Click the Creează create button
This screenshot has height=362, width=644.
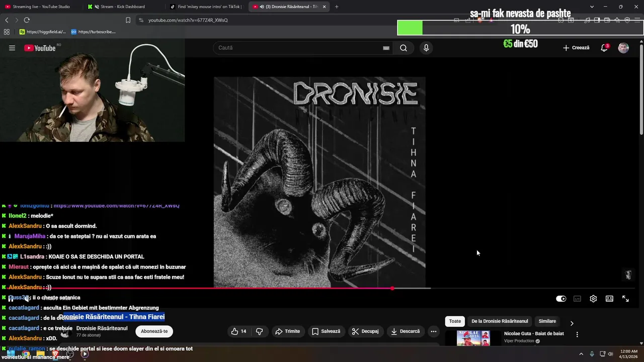coord(576,48)
